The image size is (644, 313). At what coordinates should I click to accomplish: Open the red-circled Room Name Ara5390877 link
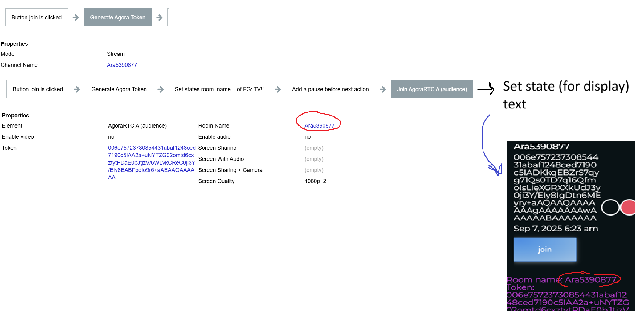coord(319,126)
